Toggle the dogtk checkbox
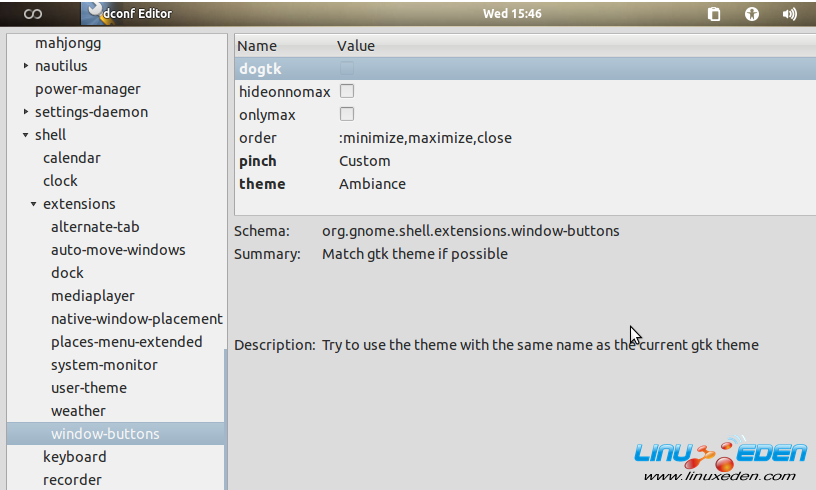Viewport: 816px width, 490px height. coord(347,68)
